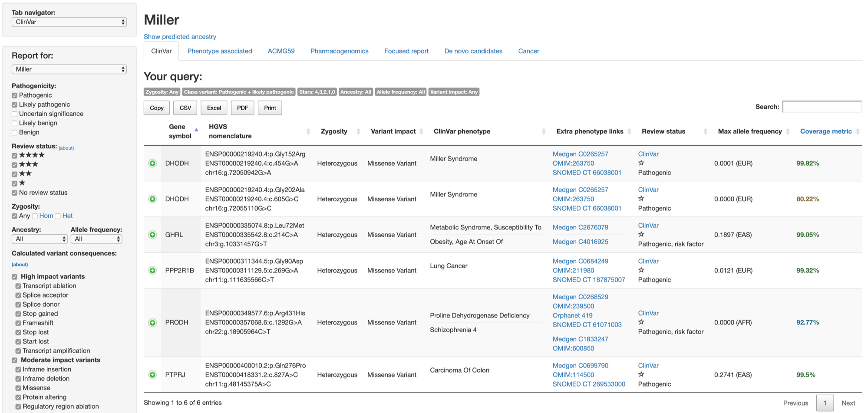Switch to the ClinVar tab

(x=162, y=51)
